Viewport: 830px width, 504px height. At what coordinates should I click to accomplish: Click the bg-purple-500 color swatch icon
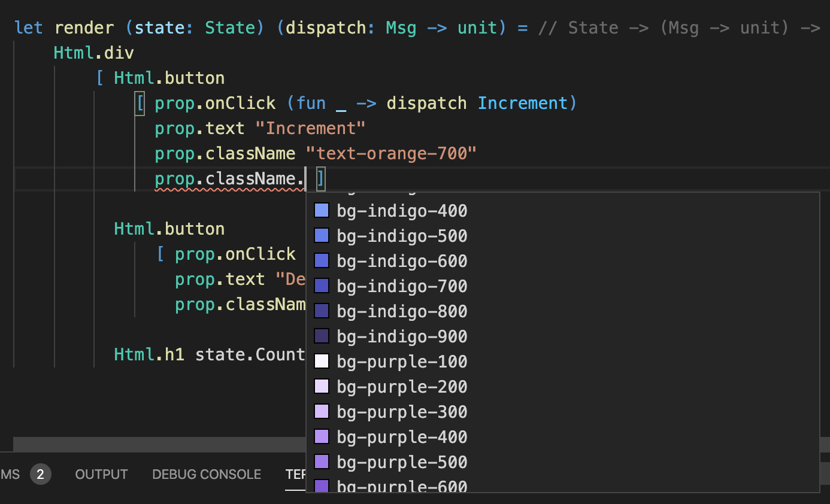321,461
